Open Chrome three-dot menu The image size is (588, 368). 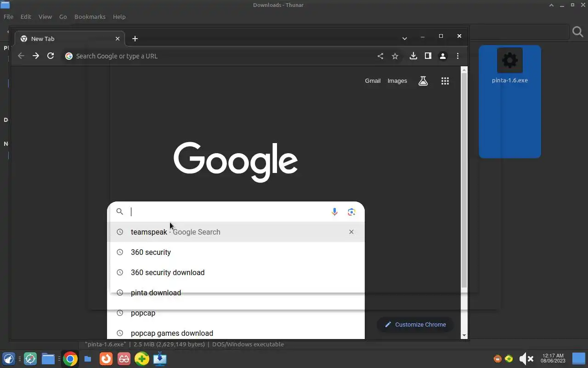pos(458,56)
